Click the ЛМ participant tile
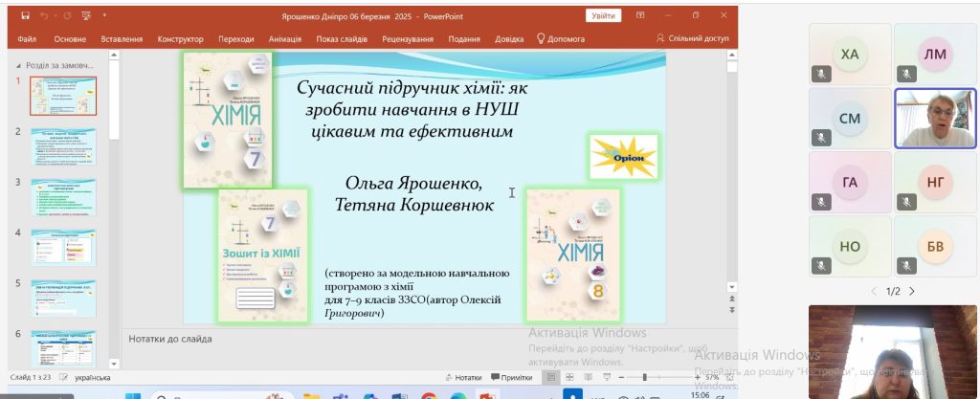The height and width of the screenshot is (399, 980). pyautogui.click(x=935, y=55)
